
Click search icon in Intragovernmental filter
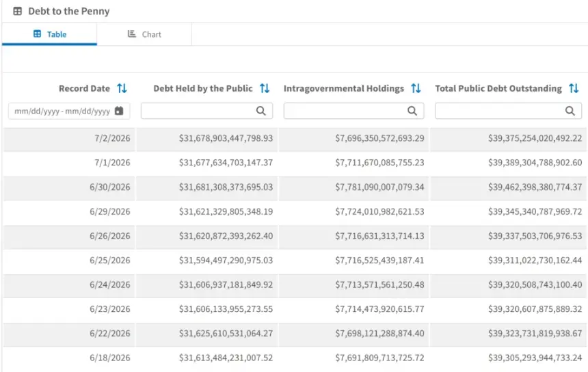(x=412, y=111)
